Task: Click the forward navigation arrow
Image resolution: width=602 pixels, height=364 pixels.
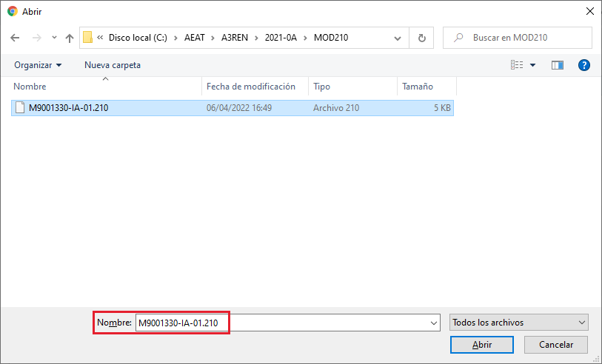Action: 37,38
